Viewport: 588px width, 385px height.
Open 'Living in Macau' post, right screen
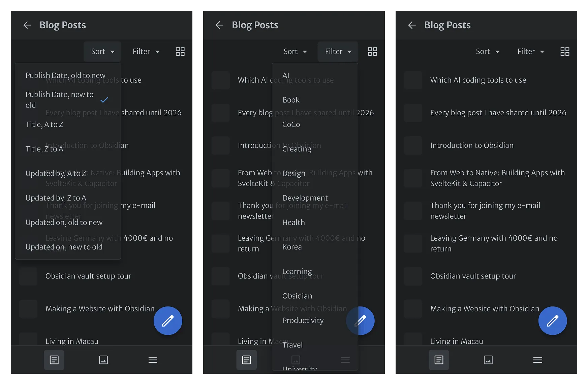pyautogui.click(x=457, y=341)
